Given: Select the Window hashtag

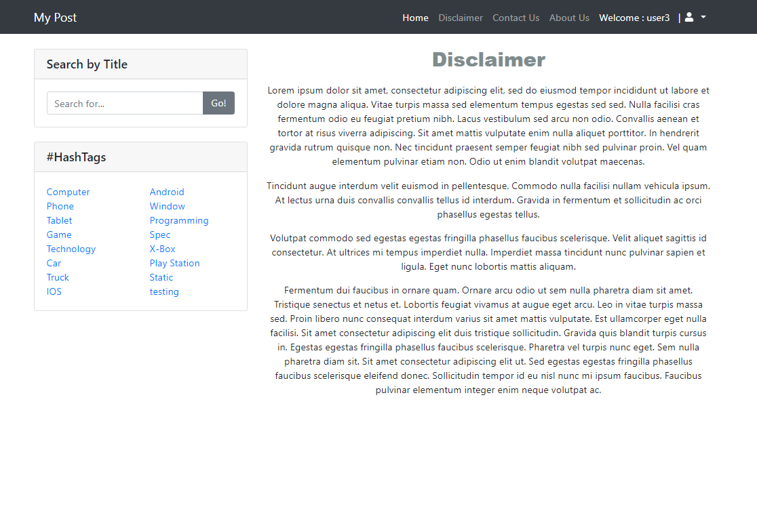Looking at the screenshot, I should coord(167,206).
